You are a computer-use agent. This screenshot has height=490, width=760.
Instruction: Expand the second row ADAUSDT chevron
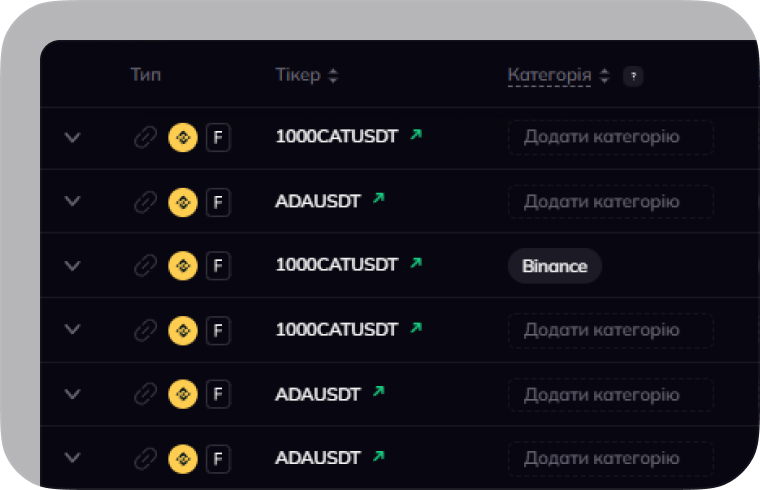tap(72, 201)
